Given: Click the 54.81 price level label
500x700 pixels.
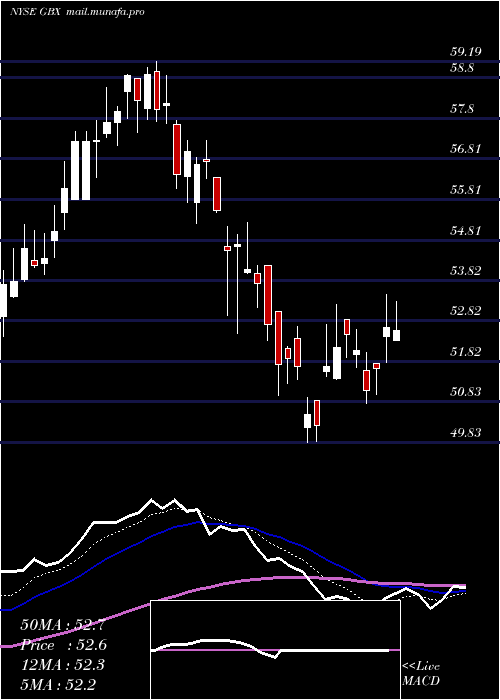Looking at the screenshot, I should [465, 231].
